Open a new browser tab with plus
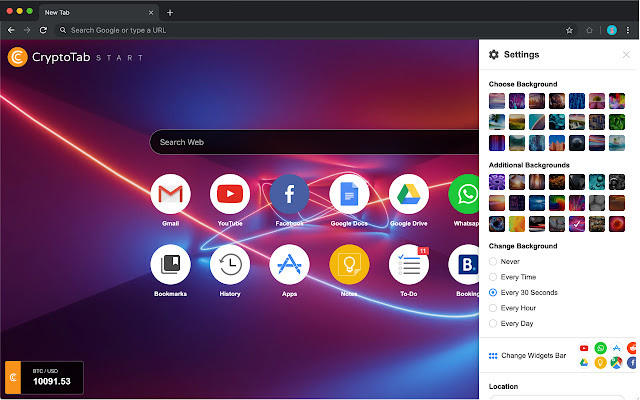The height and width of the screenshot is (400, 640). click(x=170, y=12)
